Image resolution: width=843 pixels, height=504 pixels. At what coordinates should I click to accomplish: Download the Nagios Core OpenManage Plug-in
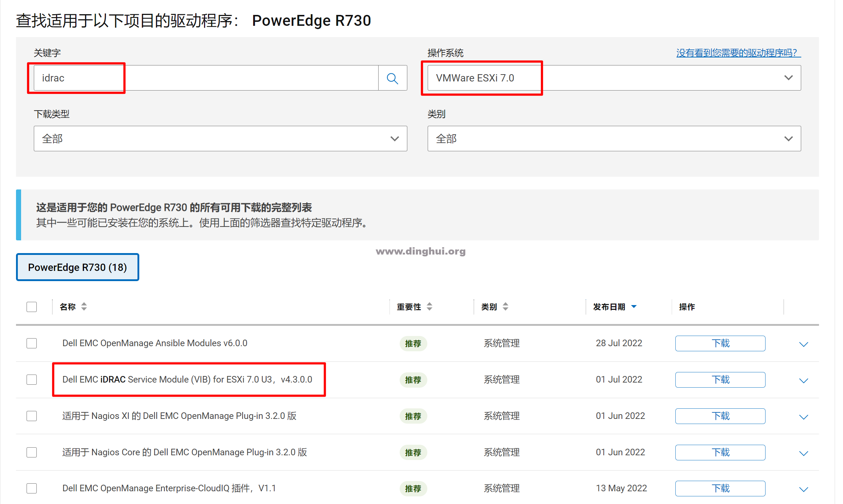click(x=720, y=452)
